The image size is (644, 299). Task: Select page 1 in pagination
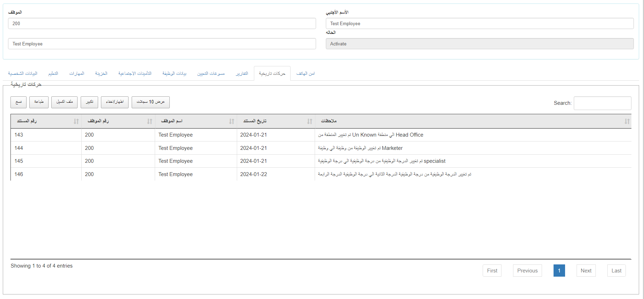pos(559,271)
